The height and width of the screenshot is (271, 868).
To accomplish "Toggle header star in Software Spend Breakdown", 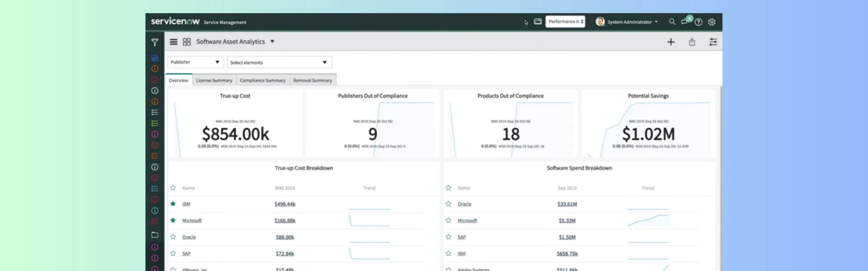I will pos(448,188).
